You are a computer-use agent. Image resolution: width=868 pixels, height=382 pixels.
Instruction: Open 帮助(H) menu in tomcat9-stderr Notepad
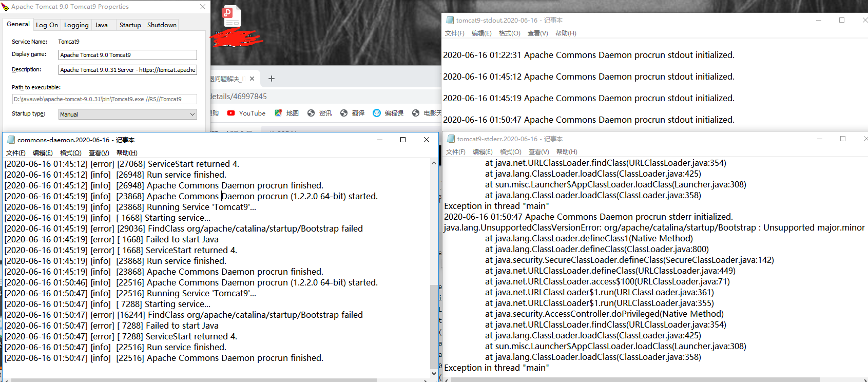[x=567, y=151]
